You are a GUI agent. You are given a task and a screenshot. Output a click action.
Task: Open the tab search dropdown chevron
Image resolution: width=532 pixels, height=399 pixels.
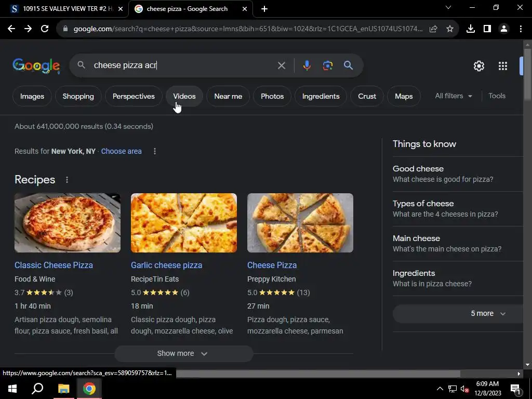point(448,7)
